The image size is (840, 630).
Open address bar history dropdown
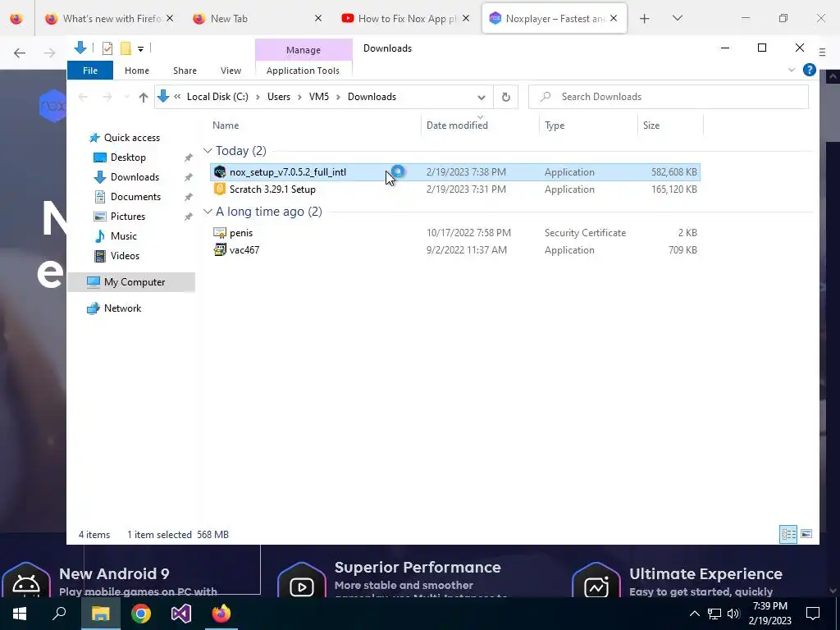[x=481, y=97]
